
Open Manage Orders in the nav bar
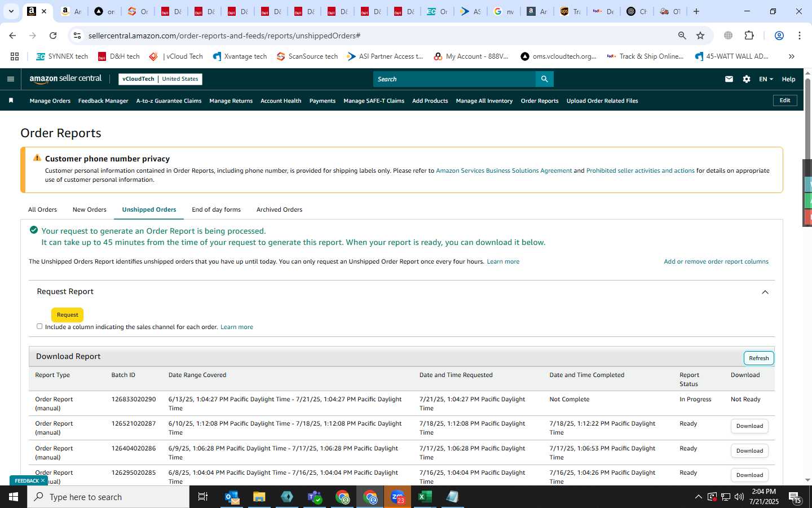[50, 101]
